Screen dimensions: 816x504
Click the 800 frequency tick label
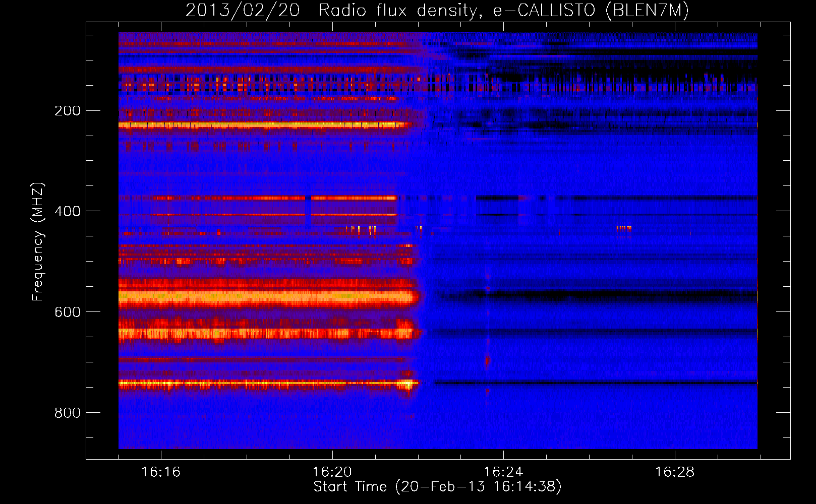tap(68, 413)
